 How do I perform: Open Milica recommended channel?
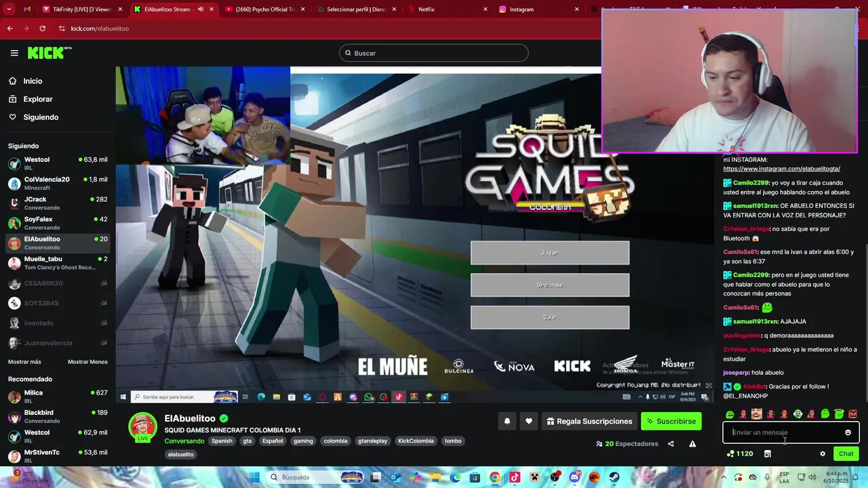coord(58,396)
